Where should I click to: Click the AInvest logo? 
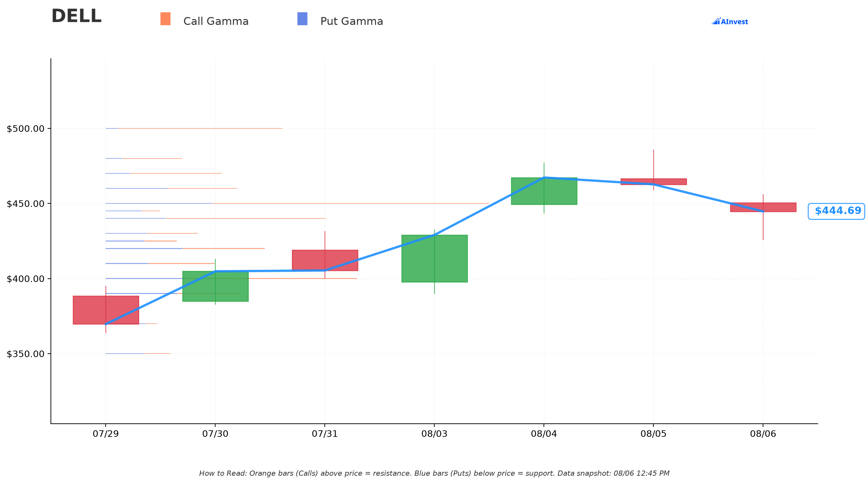(x=729, y=22)
